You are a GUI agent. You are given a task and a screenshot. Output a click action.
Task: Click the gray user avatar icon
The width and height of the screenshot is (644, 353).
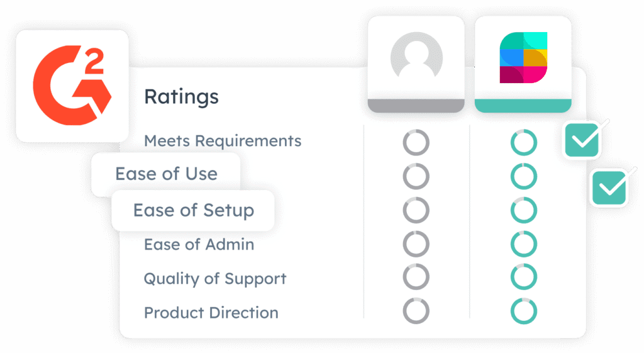click(x=416, y=57)
